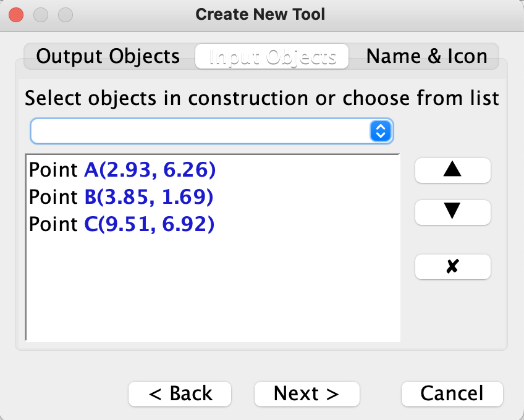Move selected object down with triangle arrow

[x=452, y=212]
